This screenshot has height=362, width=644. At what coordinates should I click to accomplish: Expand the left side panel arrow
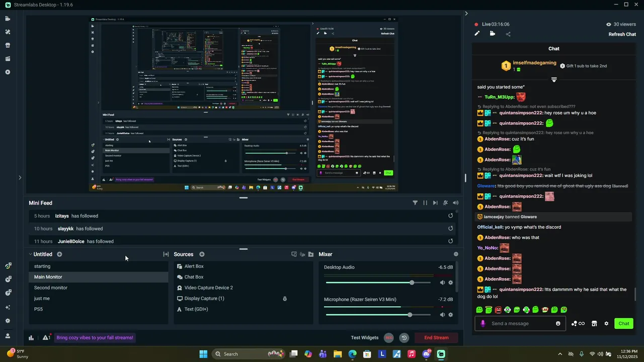point(20,177)
